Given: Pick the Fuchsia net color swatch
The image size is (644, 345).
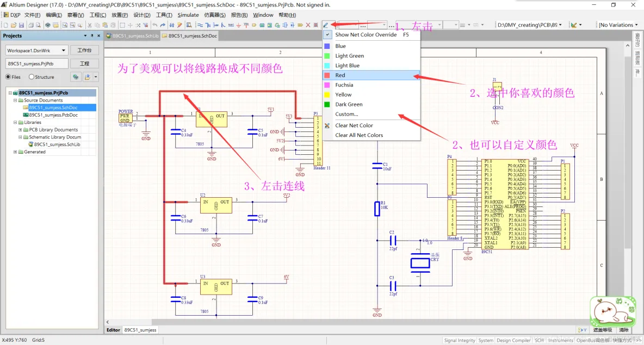Looking at the screenshot, I should pyautogui.click(x=327, y=85).
